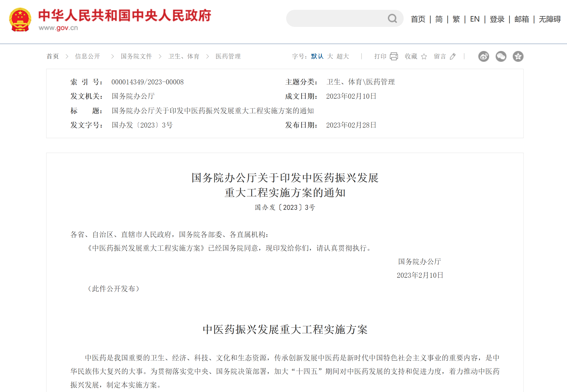The width and height of the screenshot is (567, 392).
Task: Open 医药管理 breadcrumb
Action: click(228, 56)
